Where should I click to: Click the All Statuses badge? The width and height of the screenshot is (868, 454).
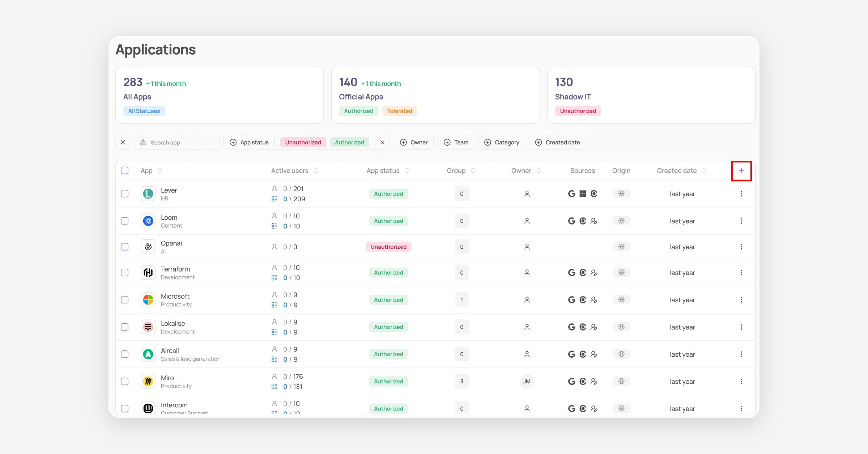pos(144,111)
